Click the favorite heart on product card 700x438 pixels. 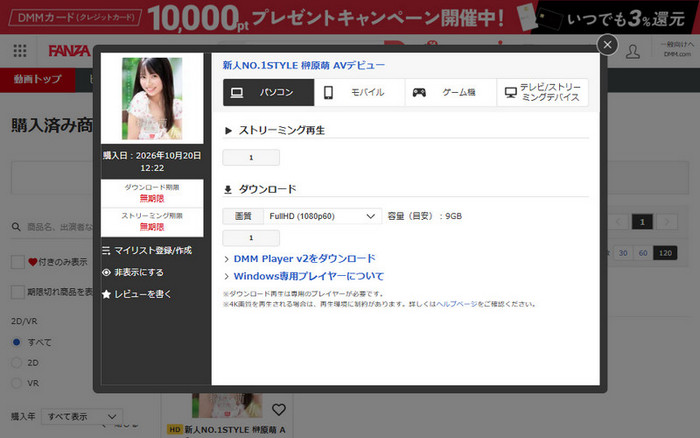(x=279, y=409)
